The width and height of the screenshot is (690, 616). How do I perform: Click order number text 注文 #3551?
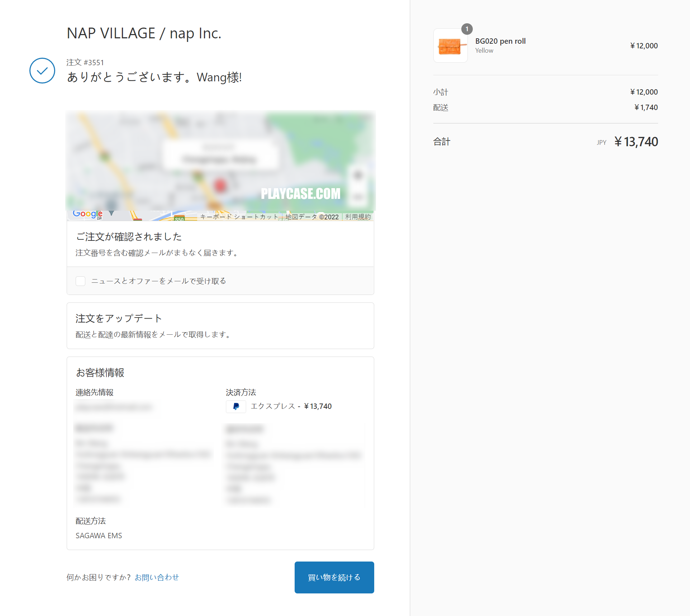point(85,63)
